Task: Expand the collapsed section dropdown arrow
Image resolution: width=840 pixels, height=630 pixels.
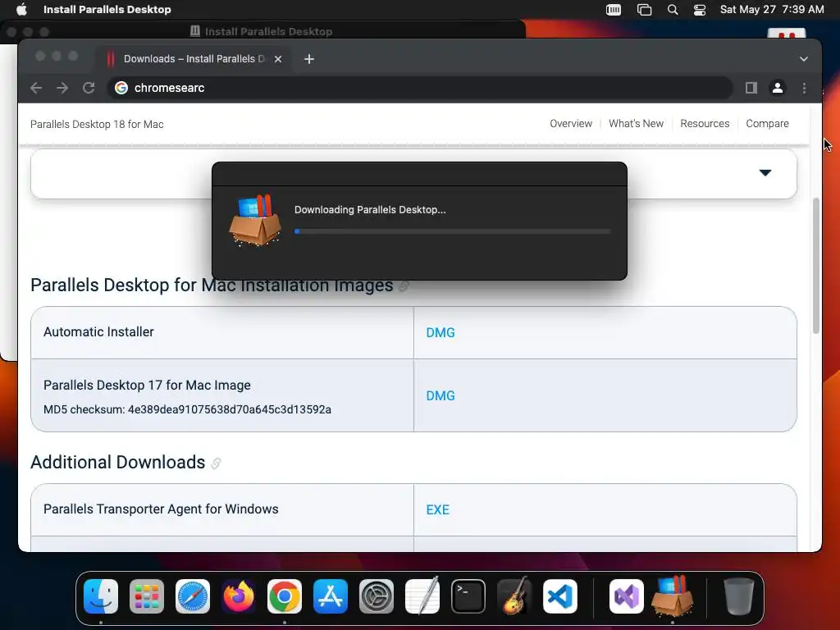Action: point(765,172)
